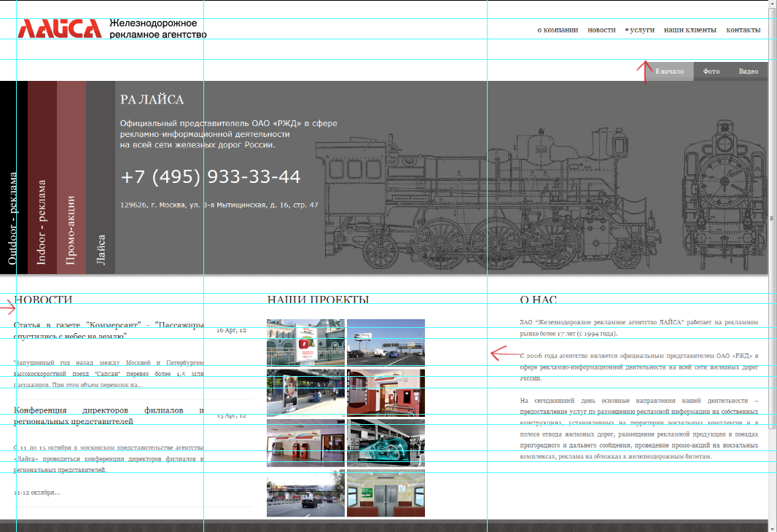
Task: Expand the 'Indoor - реклама' vertical panel
Action: [x=42, y=177]
